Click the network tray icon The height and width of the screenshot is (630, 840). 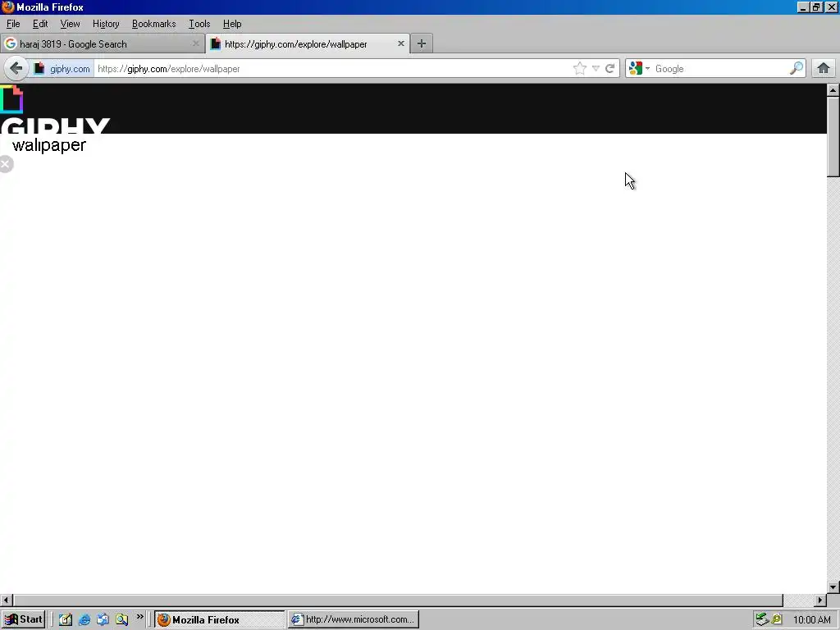click(x=762, y=620)
